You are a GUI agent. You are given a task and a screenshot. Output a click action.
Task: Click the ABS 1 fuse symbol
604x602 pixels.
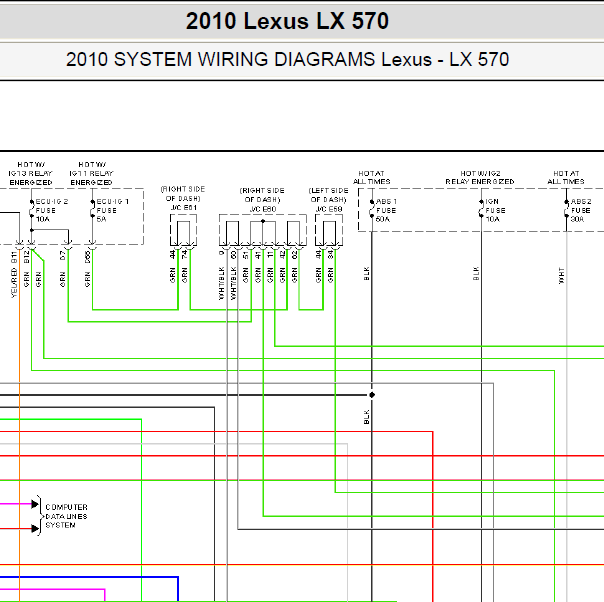coord(372,210)
